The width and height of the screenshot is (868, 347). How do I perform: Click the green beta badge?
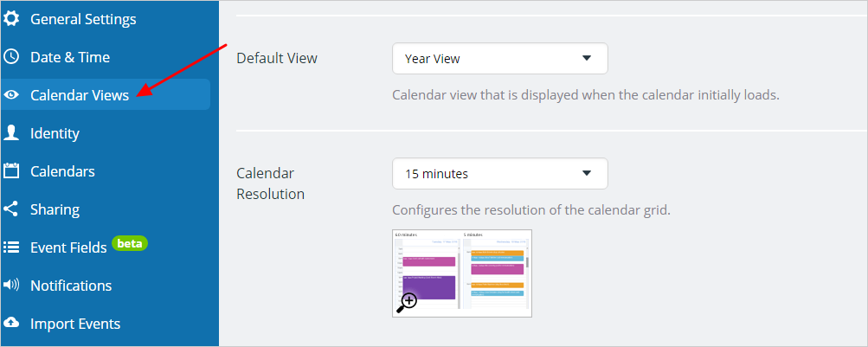(x=130, y=243)
